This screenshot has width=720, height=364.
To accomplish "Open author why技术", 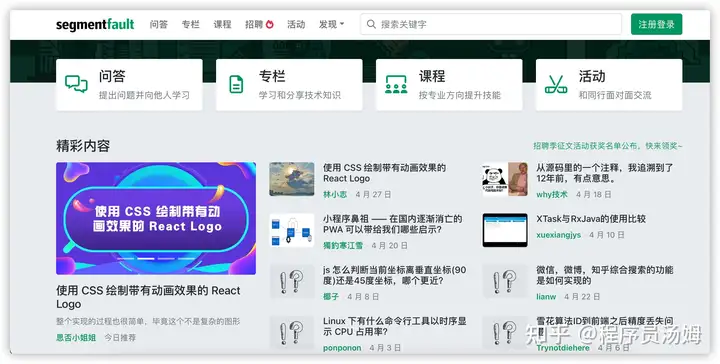I will pos(552,195).
